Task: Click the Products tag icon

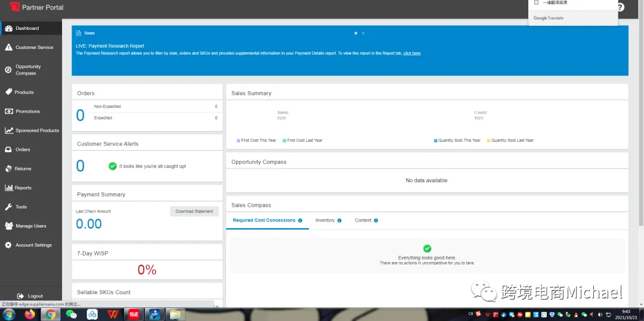Action: [8, 92]
